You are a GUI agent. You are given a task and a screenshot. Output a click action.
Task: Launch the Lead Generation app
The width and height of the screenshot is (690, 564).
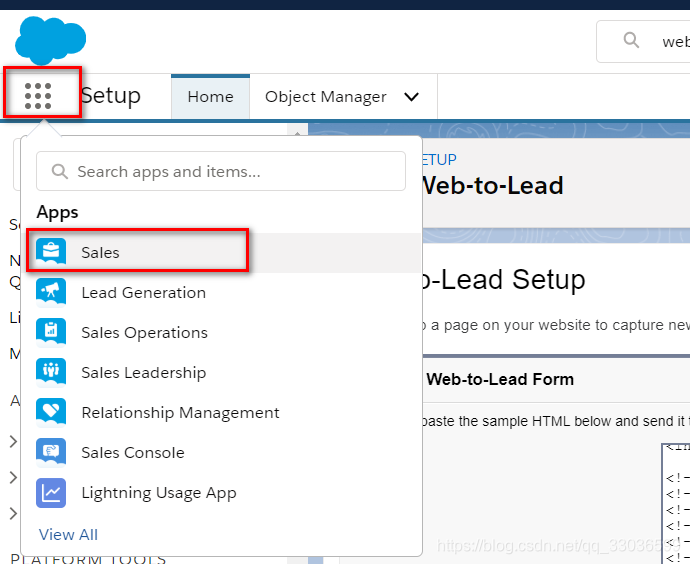[x=223, y=293]
